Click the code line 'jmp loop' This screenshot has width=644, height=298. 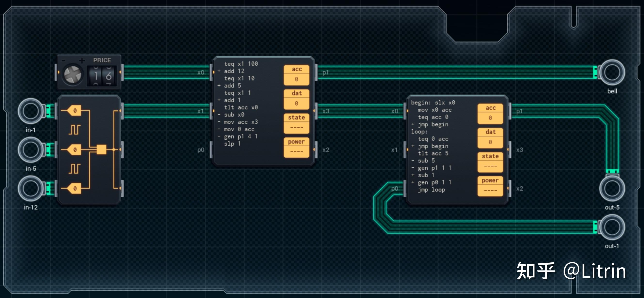pyautogui.click(x=431, y=190)
